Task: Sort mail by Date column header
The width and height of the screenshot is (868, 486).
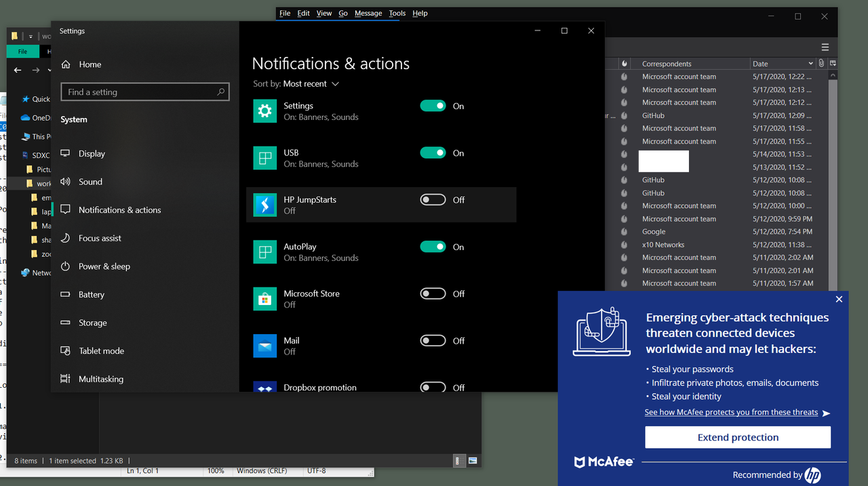Action: pos(783,64)
